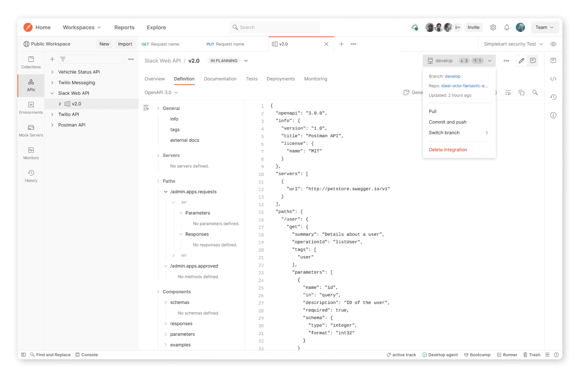Open the Monitors sidebar panel

(31, 153)
